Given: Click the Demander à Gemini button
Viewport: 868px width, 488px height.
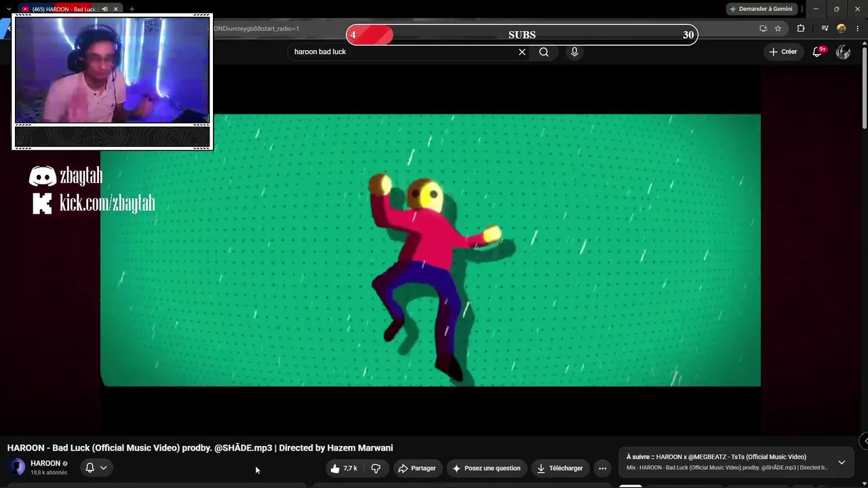Looking at the screenshot, I should [761, 9].
